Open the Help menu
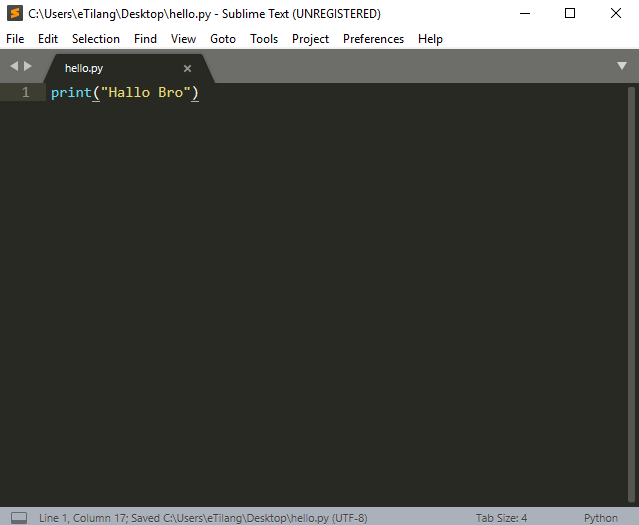 tap(430, 39)
